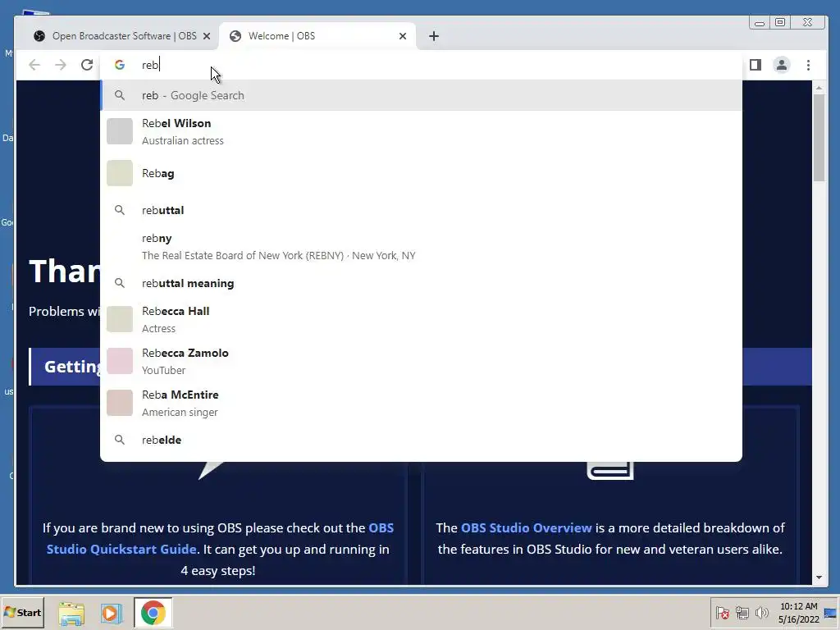
Task: Select Rebecca Hall suggestion
Action: click(421, 319)
